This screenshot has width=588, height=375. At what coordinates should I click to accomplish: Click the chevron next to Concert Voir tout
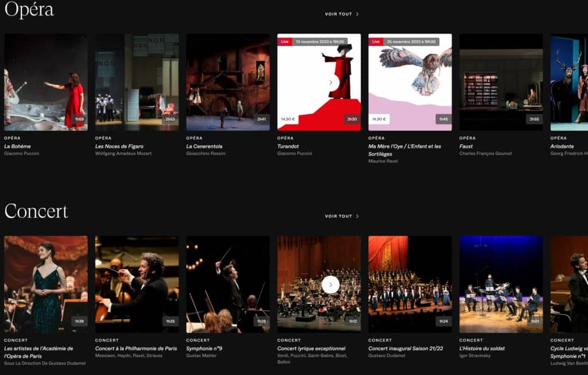tap(357, 217)
